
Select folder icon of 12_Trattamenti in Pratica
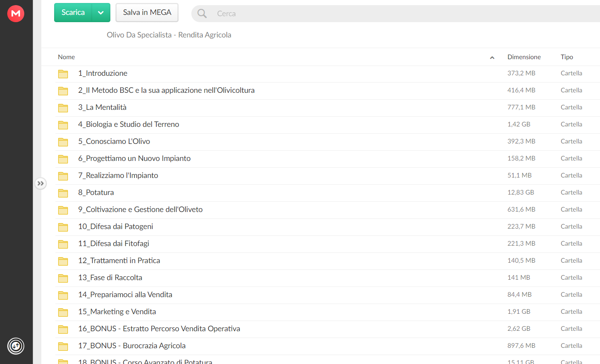click(63, 261)
